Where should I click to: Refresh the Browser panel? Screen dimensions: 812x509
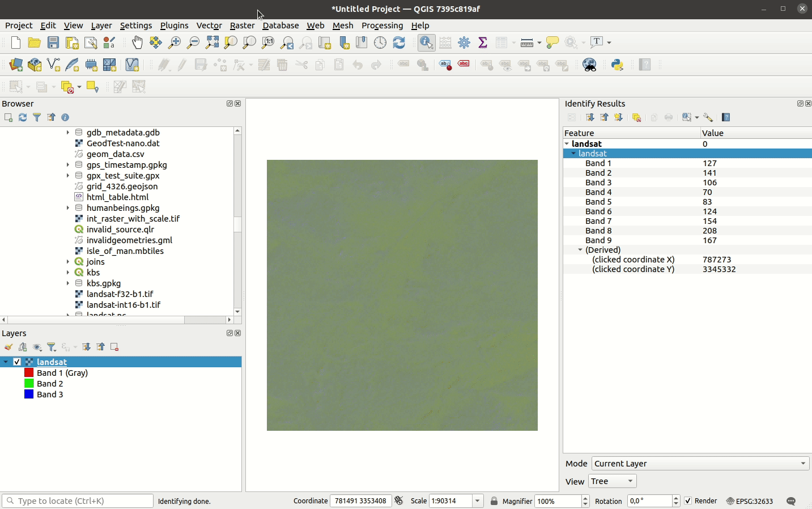pyautogui.click(x=23, y=117)
